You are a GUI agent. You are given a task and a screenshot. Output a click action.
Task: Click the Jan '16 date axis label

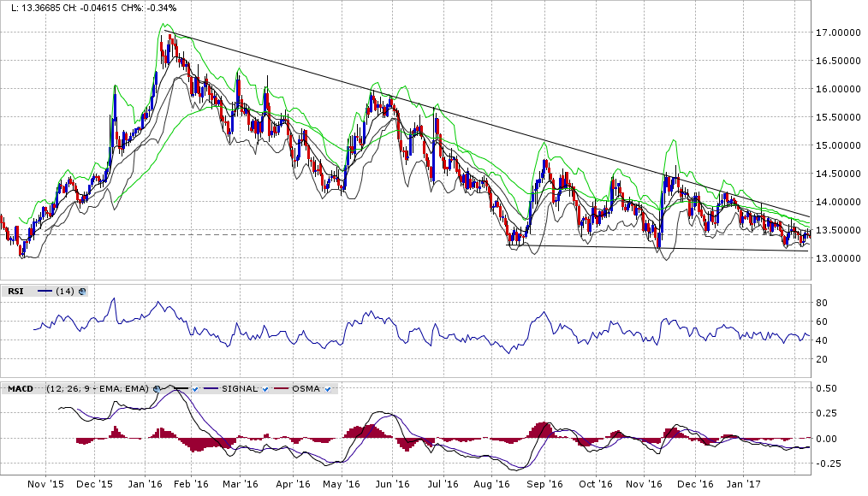coord(145,484)
